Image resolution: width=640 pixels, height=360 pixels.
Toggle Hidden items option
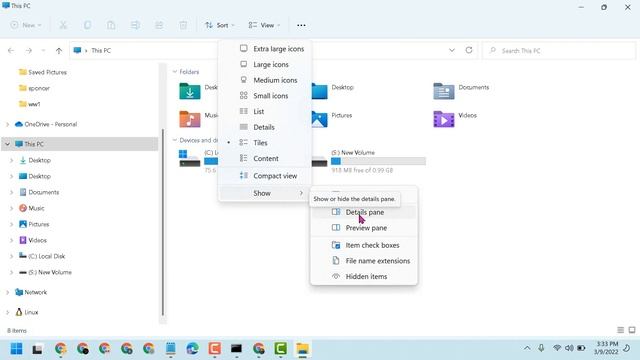(364, 276)
